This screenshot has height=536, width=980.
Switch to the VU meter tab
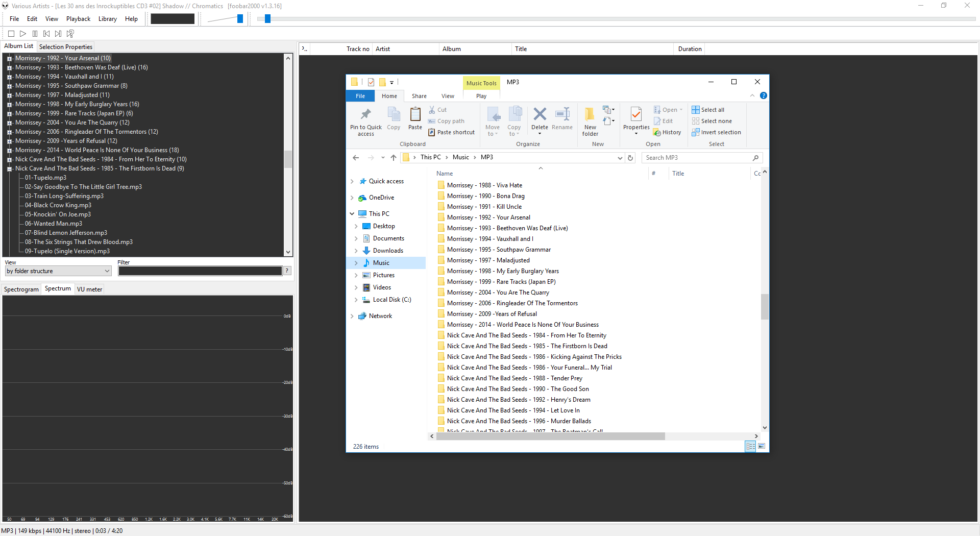click(89, 289)
